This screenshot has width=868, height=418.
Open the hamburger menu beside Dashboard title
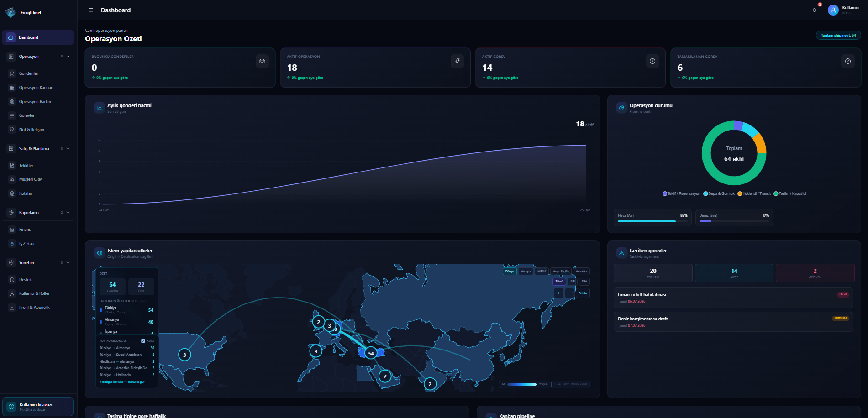[91, 10]
